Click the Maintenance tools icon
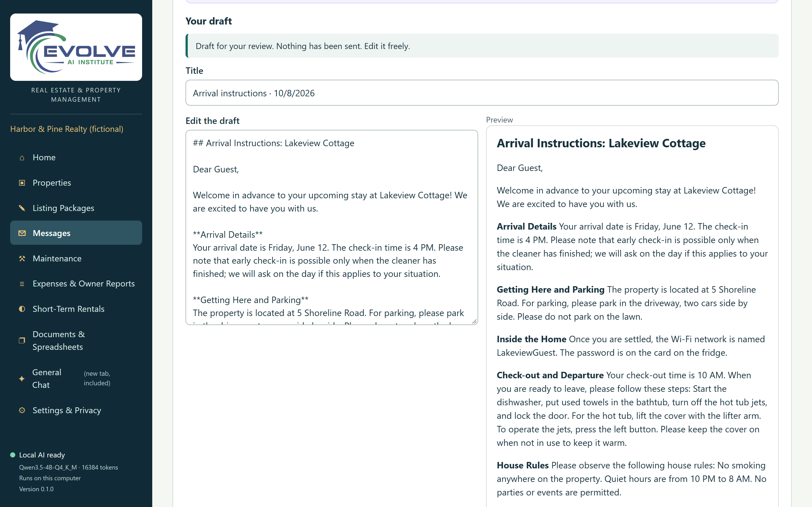Screen dimensions: 812x507 tap(22, 259)
